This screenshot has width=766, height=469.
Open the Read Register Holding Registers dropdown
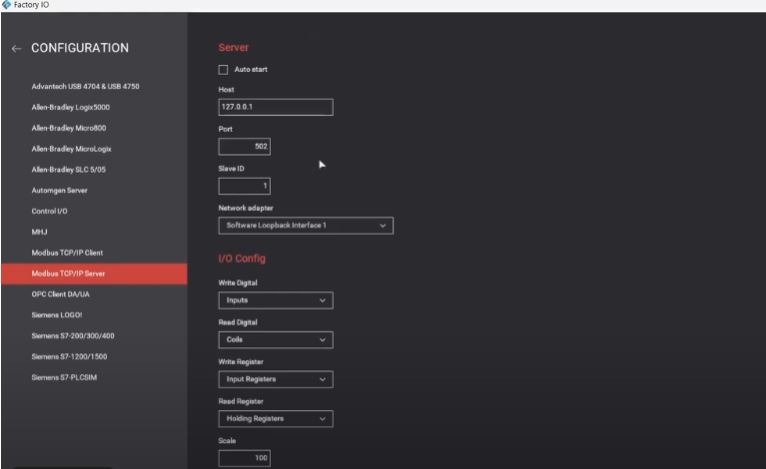275,419
